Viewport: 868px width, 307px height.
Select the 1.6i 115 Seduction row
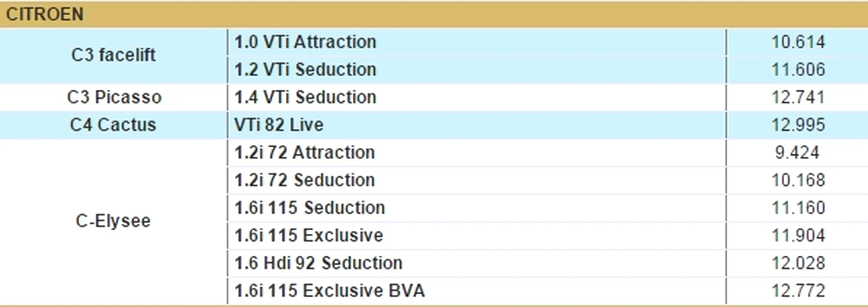(x=310, y=207)
